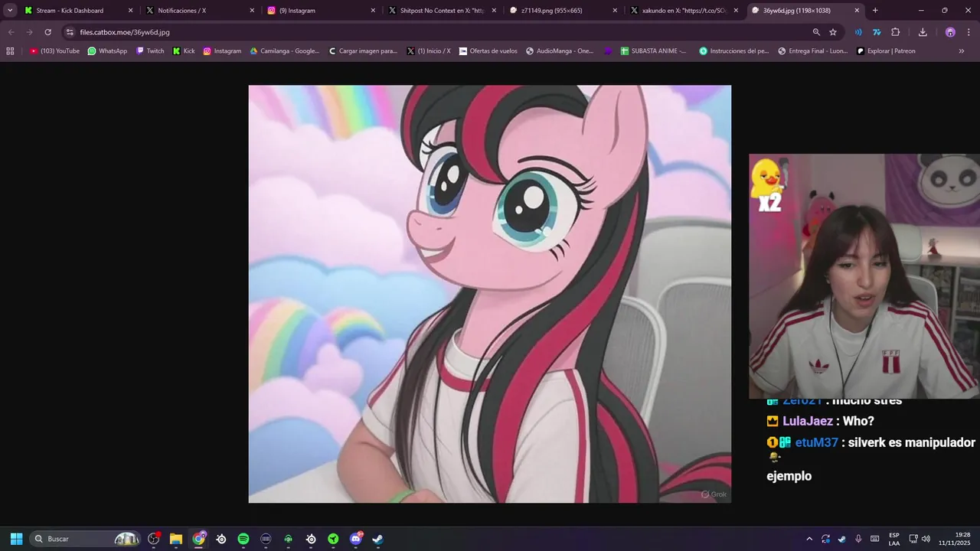
Task: Open the AudioManga - One bookmark
Action: click(x=560, y=51)
